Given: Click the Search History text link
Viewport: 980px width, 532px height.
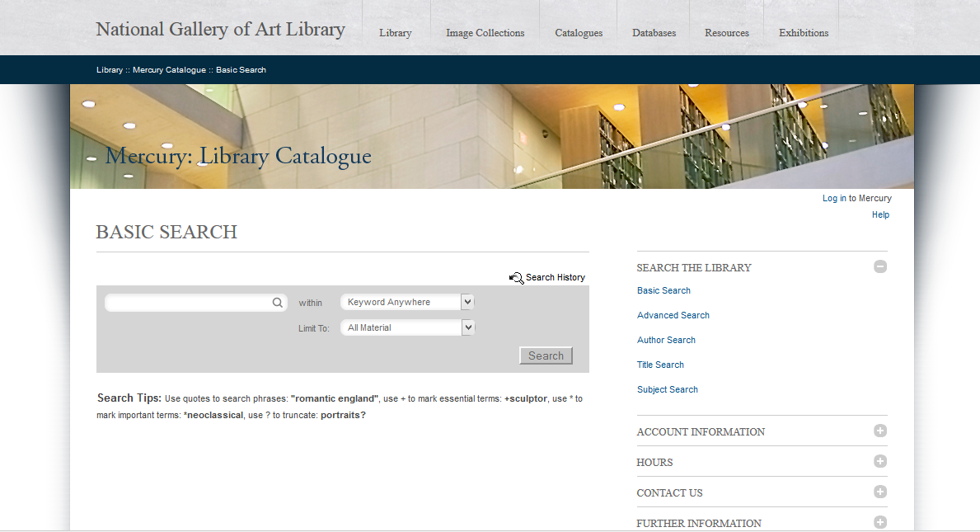Looking at the screenshot, I should click(x=555, y=278).
